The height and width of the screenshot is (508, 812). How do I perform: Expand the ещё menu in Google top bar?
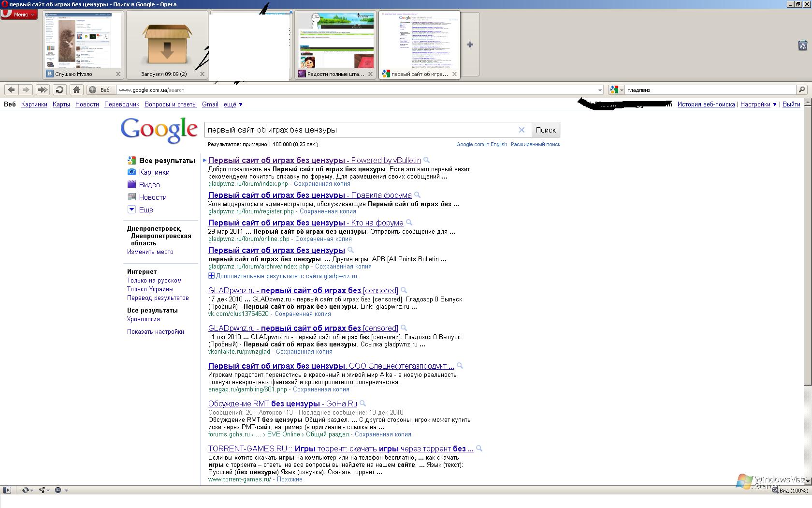(x=233, y=104)
